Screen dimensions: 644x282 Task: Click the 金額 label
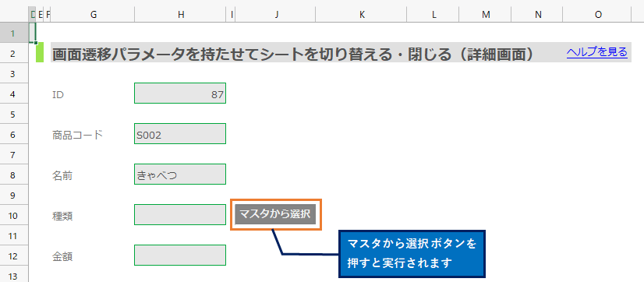coord(62,256)
